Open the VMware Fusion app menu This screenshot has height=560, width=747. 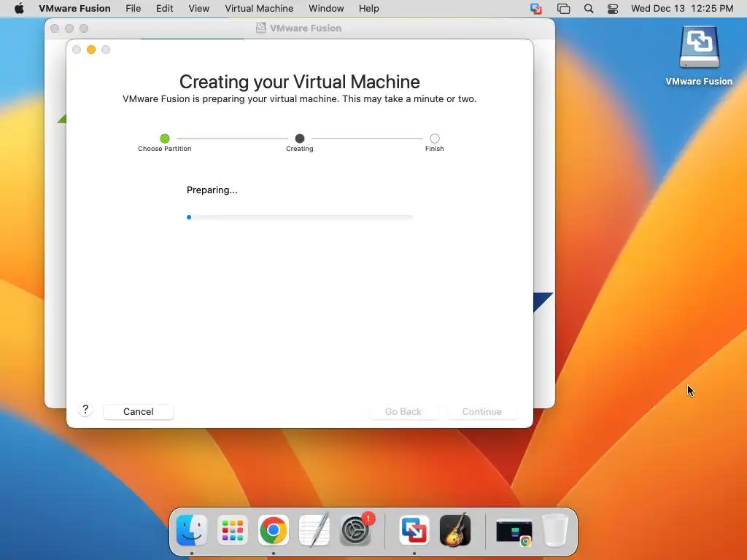[x=74, y=9]
